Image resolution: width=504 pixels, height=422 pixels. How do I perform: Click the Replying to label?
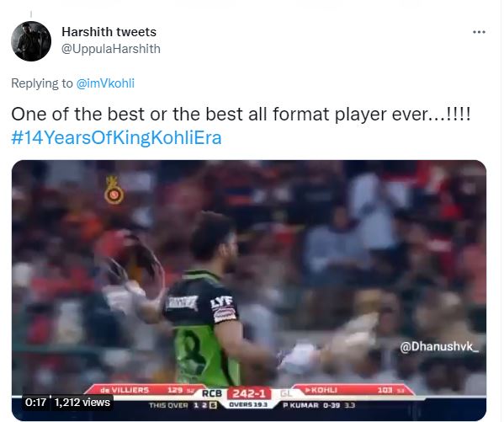click(x=42, y=83)
